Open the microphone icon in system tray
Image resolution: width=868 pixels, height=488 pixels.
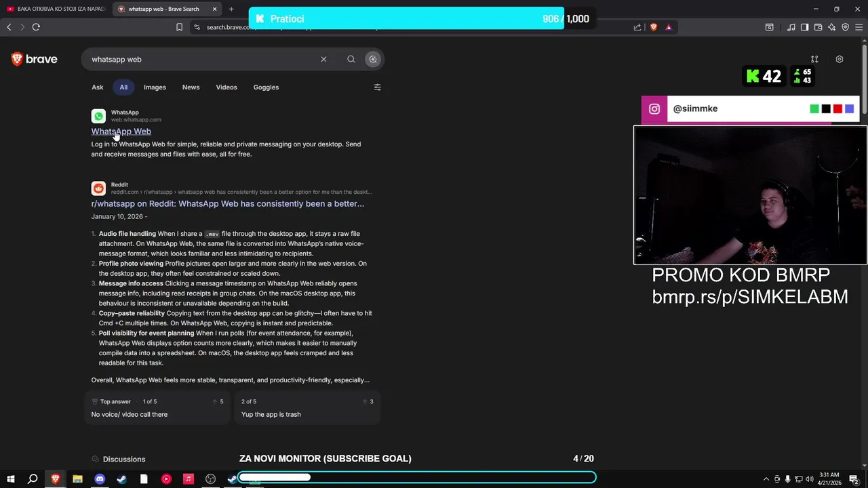point(788,479)
